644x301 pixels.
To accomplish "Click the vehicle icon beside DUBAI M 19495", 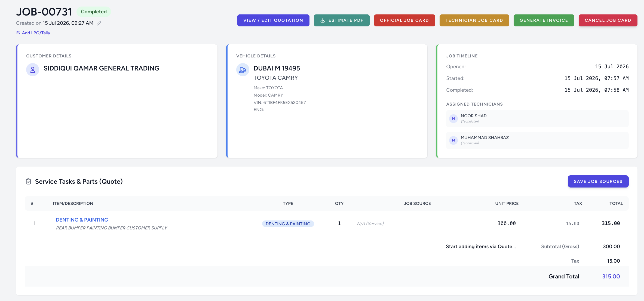I will pos(243,70).
